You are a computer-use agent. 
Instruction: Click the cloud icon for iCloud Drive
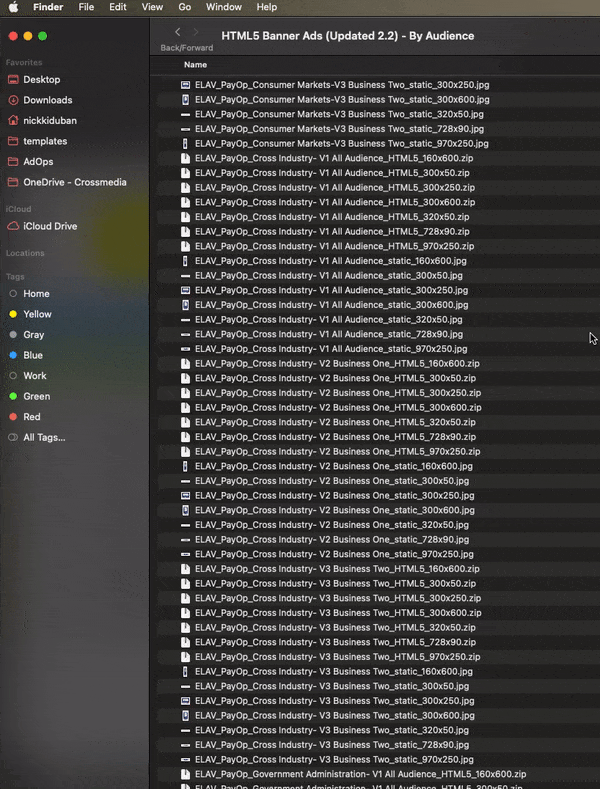pos(13,226)
